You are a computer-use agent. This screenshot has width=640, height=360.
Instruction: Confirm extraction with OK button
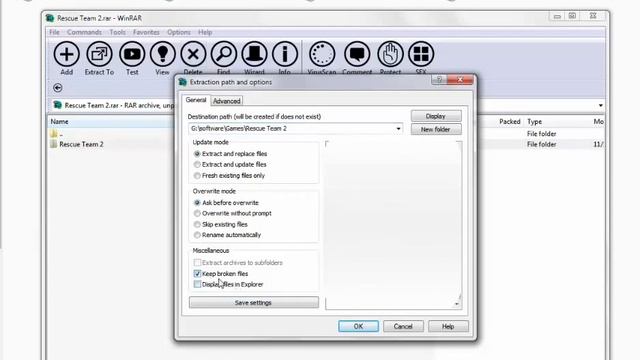[358, 326]
